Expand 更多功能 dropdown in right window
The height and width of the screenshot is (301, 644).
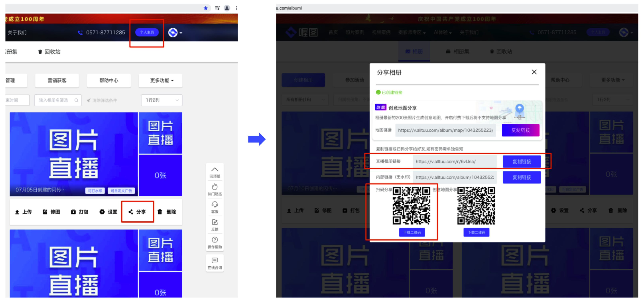[612, 80]
